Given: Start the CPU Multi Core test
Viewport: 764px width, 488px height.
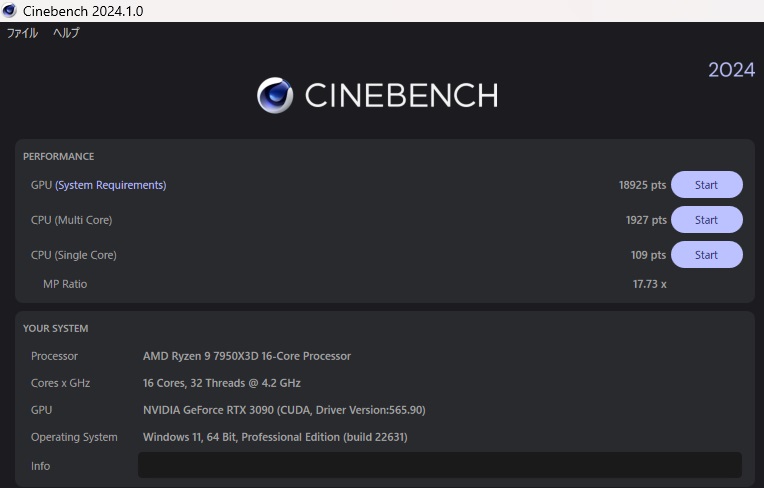Looking at the screenshot, I should [x=707, y=220].
